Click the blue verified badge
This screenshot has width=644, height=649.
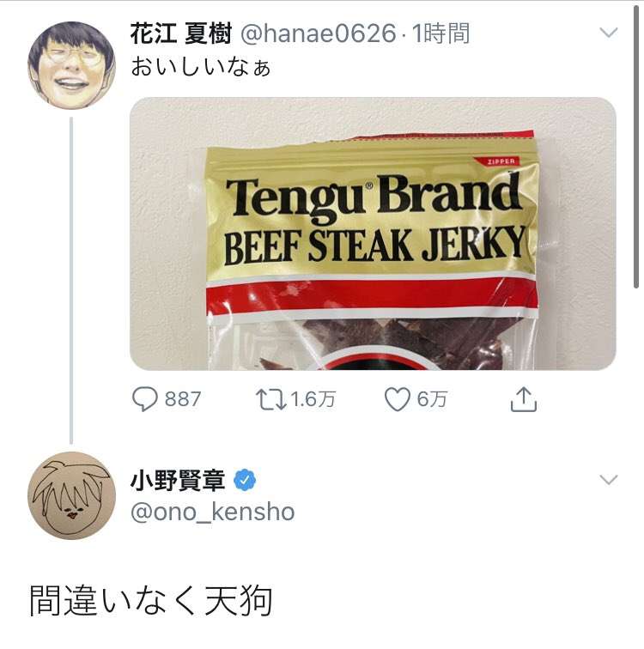point(245,480)
